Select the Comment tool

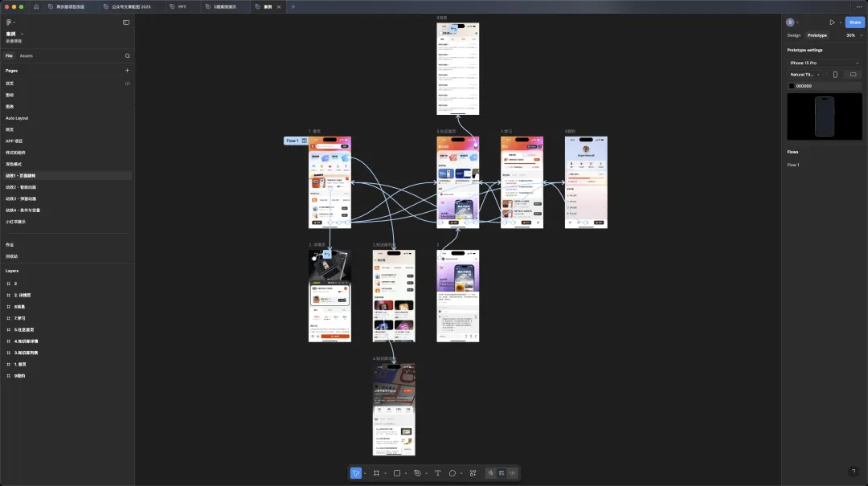(x=452, y=473)
